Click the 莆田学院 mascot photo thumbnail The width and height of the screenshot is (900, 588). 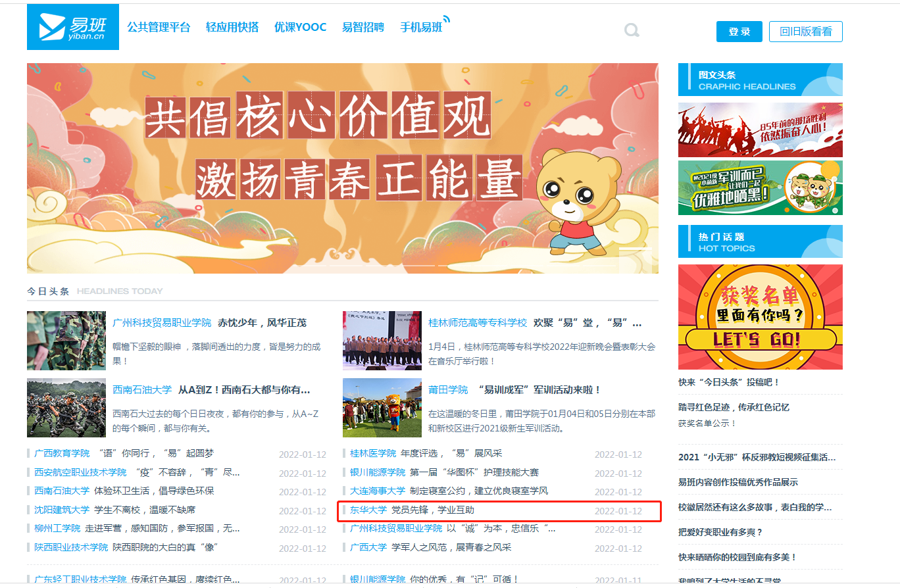coord(382,407)
